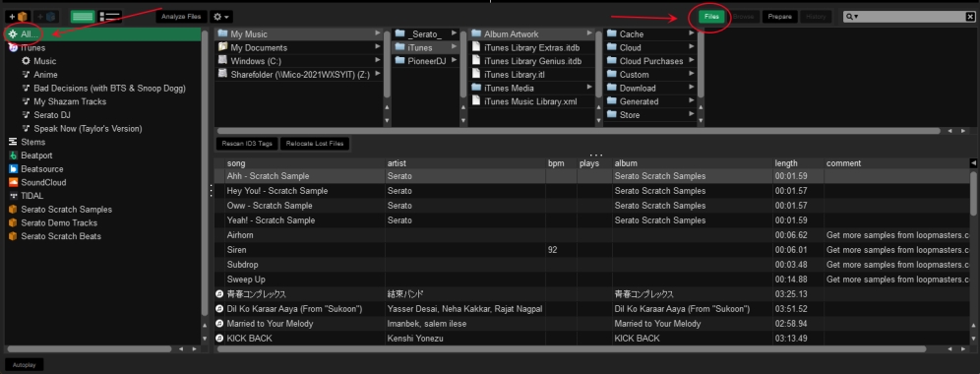Click the Beatsource service icon

coord(13,169)
